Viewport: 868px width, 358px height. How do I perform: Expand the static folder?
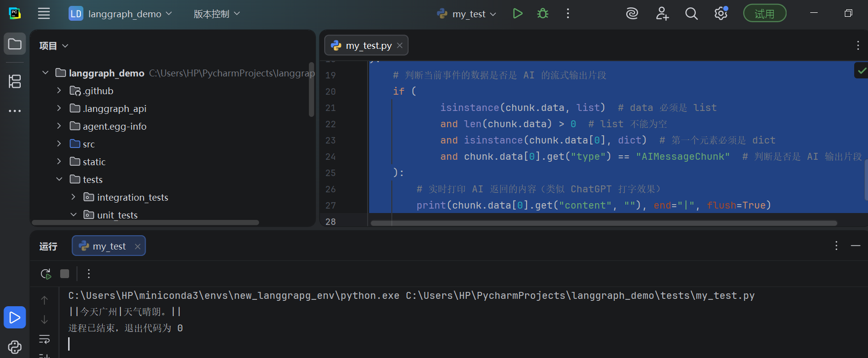point(59,162)
